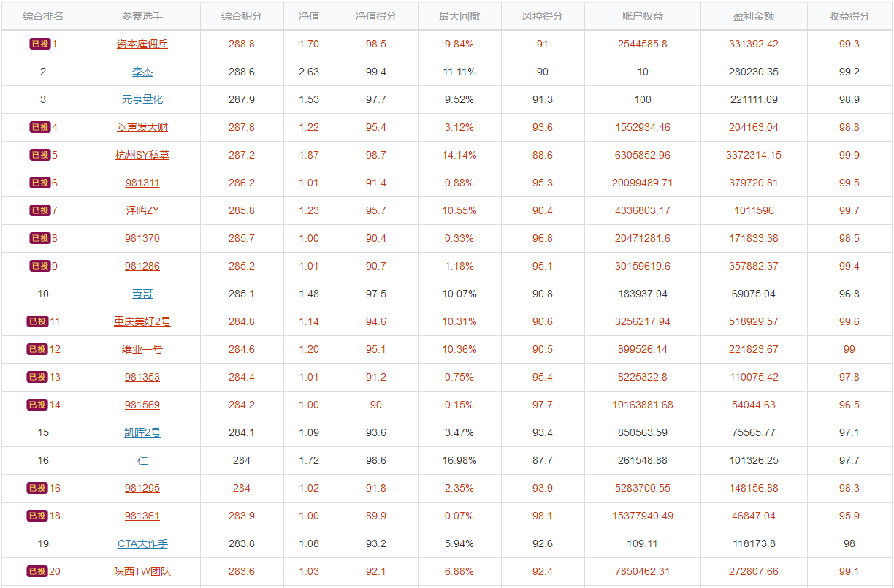Select account equity 183937.04 cell

pyautogui.click(x=643, y=294)
